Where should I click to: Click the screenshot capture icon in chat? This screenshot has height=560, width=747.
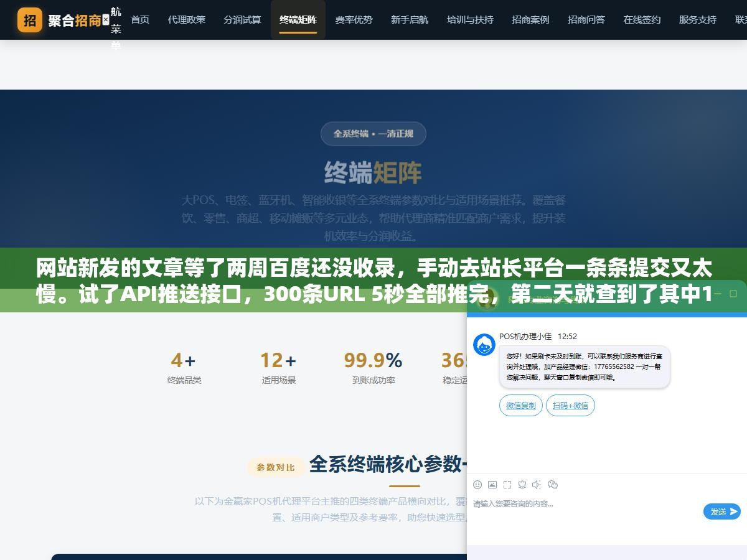(x=507, y=485)
